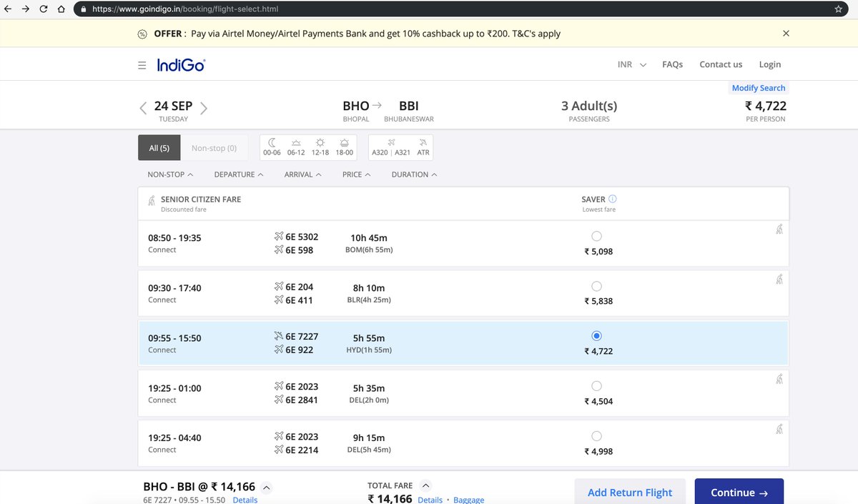Select the All (5) flights tab

point(159,148)
